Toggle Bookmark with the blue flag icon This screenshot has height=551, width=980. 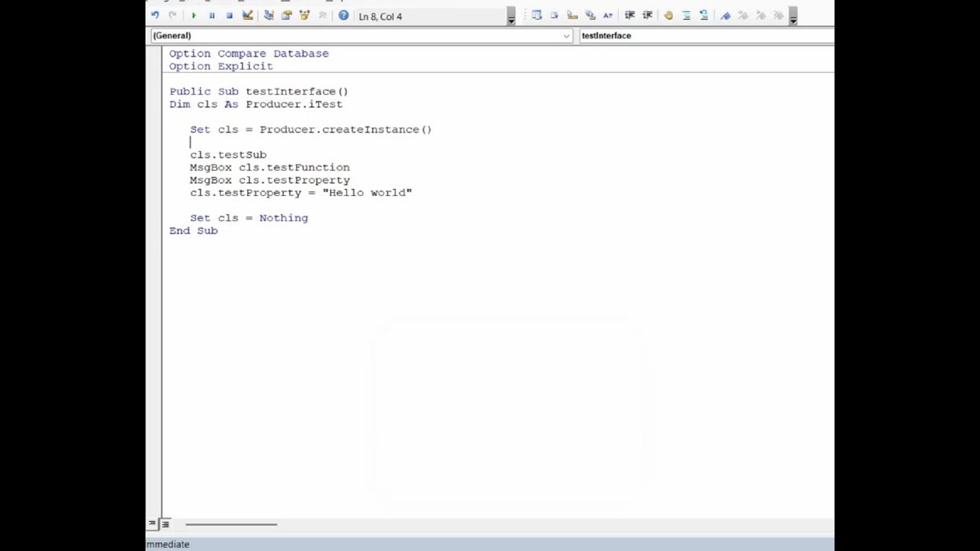pyautogui.click(x=725, y=15)
